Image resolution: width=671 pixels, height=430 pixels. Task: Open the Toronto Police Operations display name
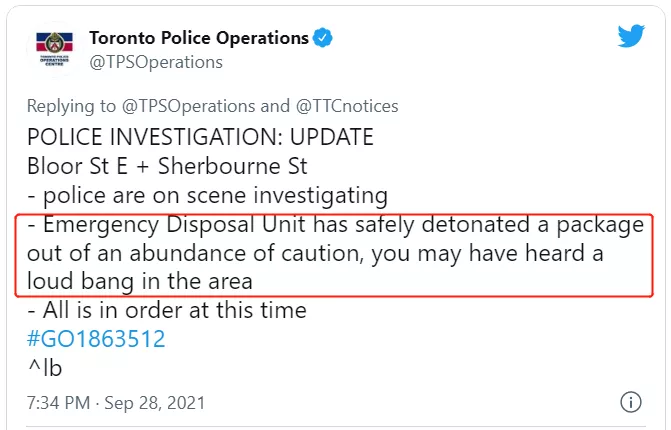coord(199,38)
